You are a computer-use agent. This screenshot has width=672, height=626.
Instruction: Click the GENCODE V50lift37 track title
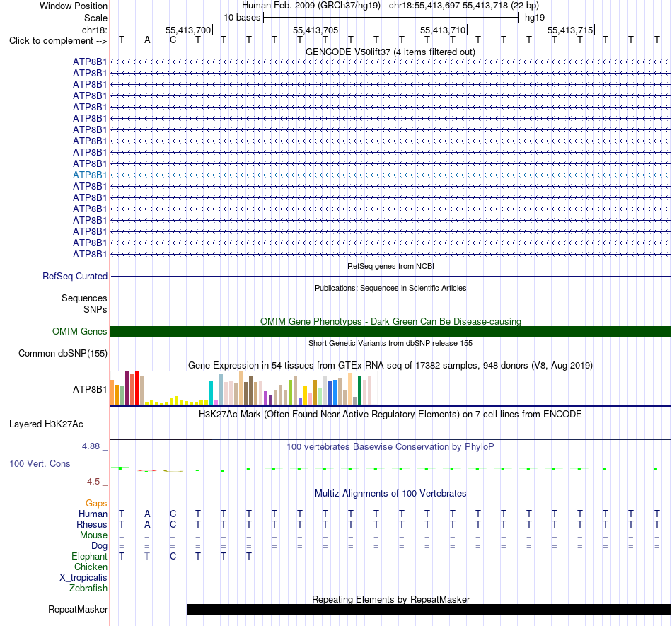click(x=390, y=52)
